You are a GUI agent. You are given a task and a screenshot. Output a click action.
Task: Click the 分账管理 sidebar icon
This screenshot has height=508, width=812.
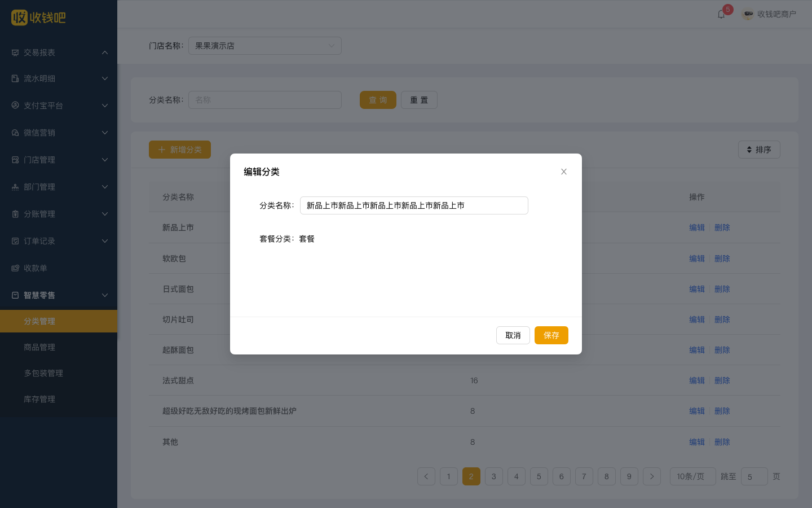coord(15,214)
